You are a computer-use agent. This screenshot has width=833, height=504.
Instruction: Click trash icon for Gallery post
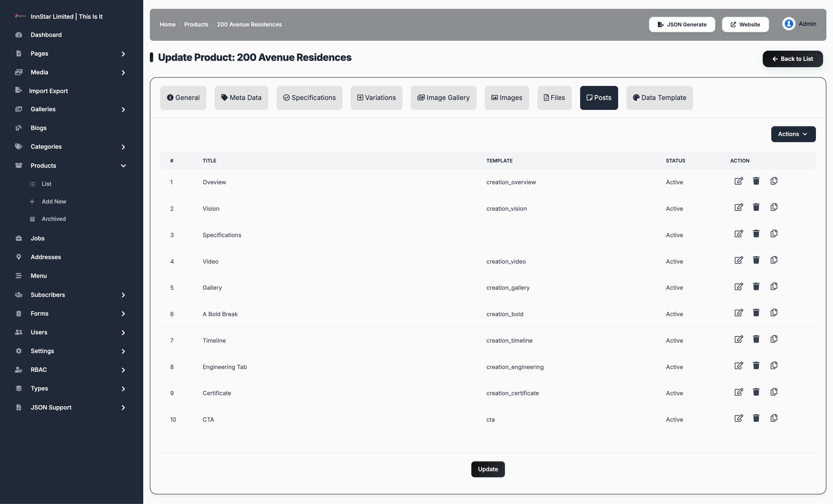(756, 286)
